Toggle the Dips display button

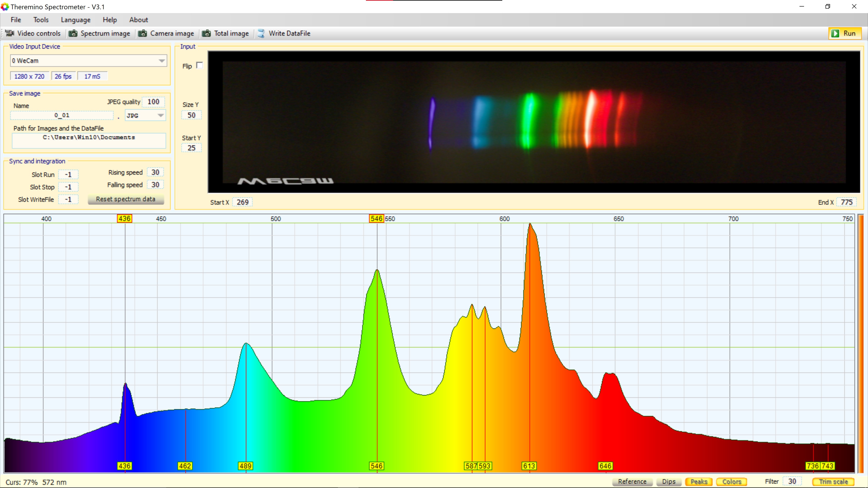(669, 482)
